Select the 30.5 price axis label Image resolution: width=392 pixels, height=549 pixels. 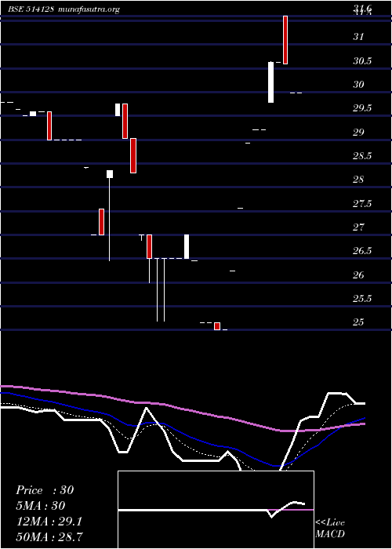pyautogui.click(x=362, y=61)
